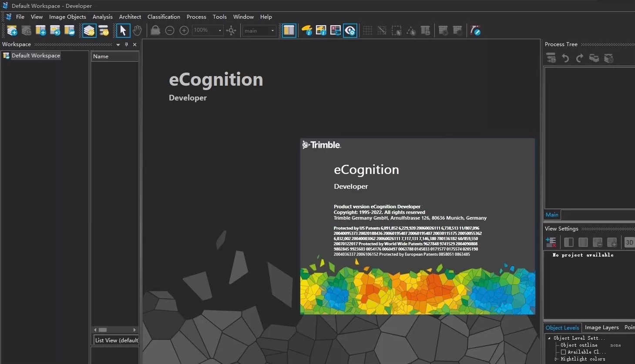The image size is (635, 364).
Task: Open the Tools menu
Action: pos(220,17)
